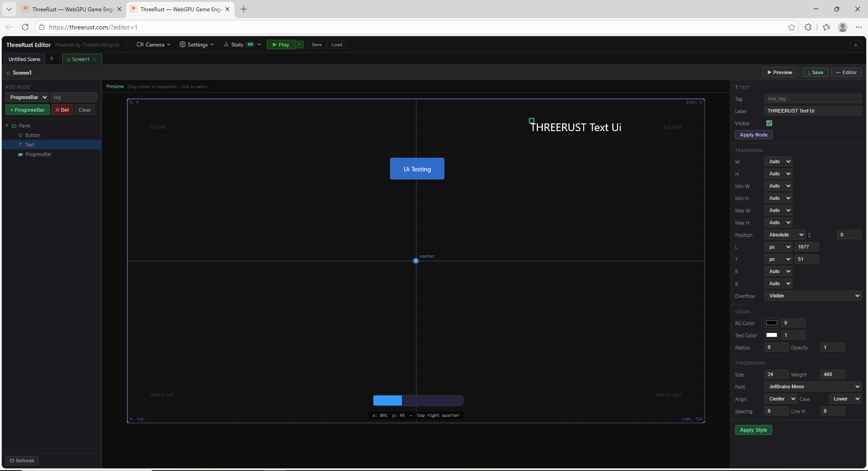Image resolution: width=868 pixels, height=471 pixels.
Task: Open the Stats menu
Action: point(242,44)
